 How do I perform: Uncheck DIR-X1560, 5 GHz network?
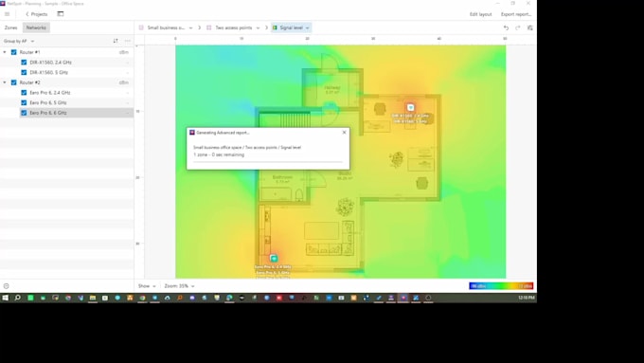(x=24, y=72)
